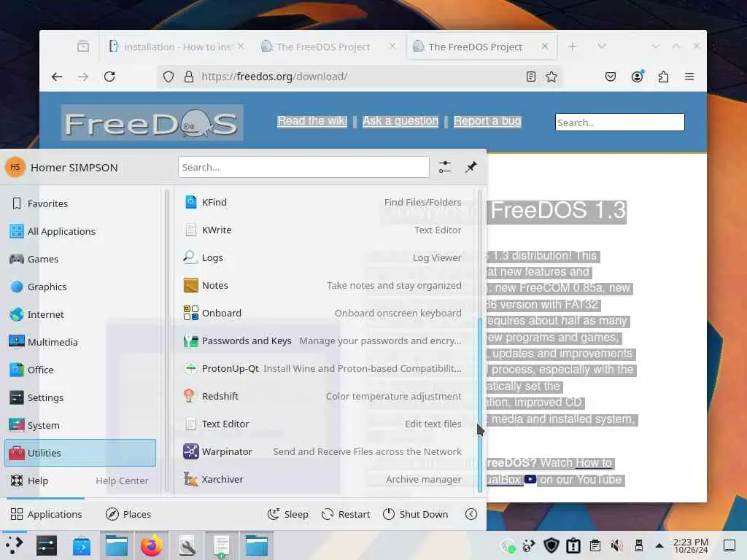Launch KWrite text editor
This screenshot has height=560, width=747.
click(322, 230)
